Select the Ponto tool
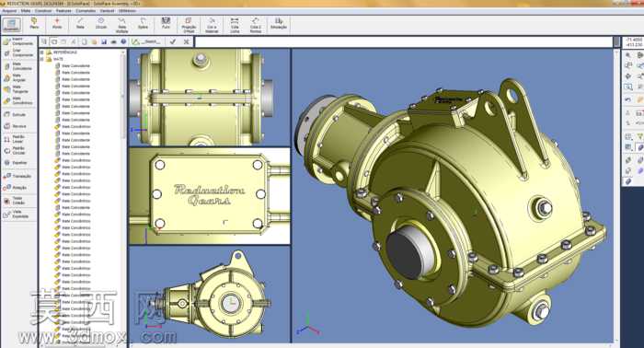This screenshot has width=644, height=348. [x=57, y=23]
